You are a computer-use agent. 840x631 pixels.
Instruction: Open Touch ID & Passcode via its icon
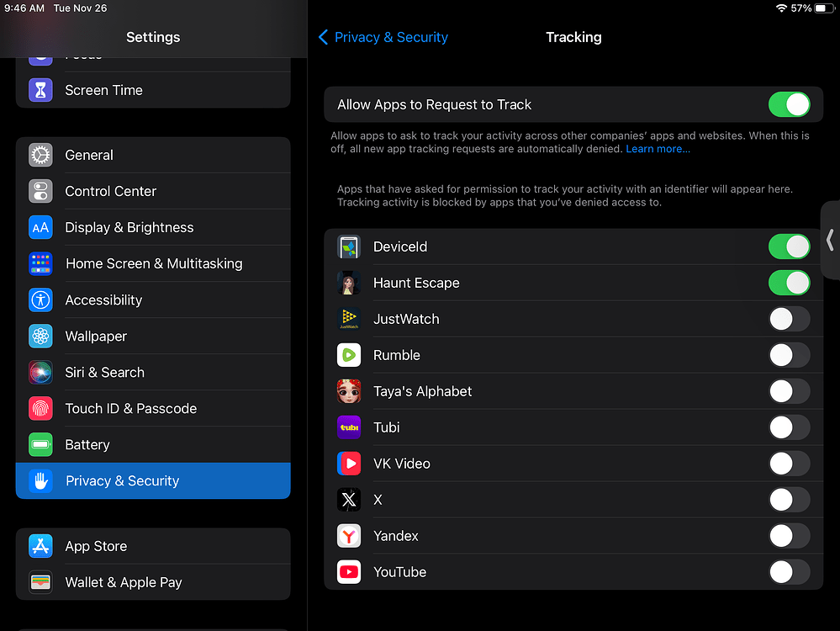pyautogui.click(x=40, y=408)
